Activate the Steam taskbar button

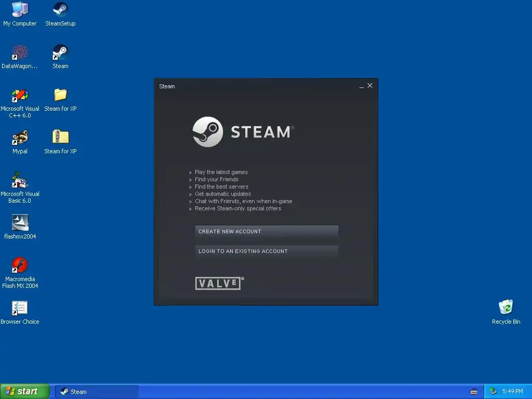point(97,392)
